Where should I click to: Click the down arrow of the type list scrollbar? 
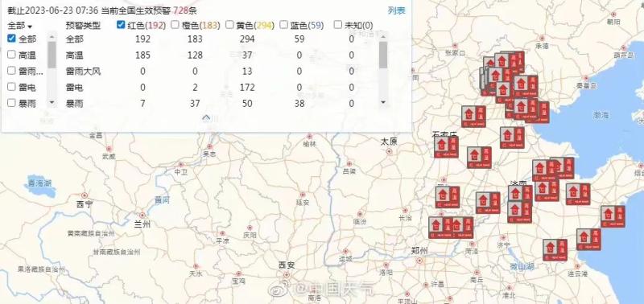pos(52,102)
